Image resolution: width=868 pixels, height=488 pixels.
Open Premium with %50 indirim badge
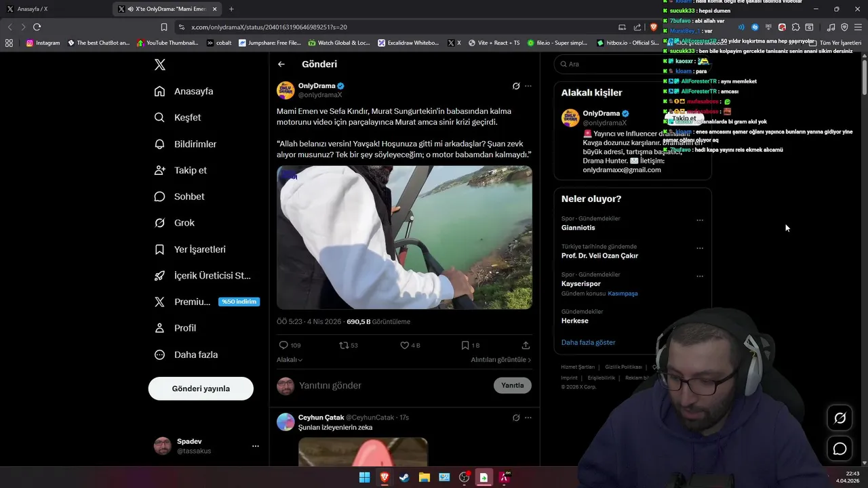tap(206, 302)
